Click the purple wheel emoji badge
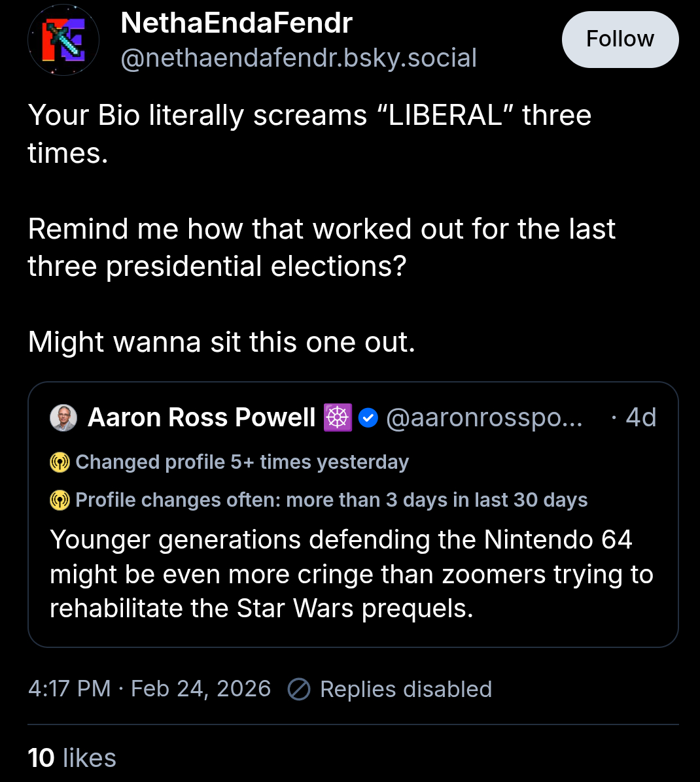This screenshot has width=700, height=782. pos(338,418)
